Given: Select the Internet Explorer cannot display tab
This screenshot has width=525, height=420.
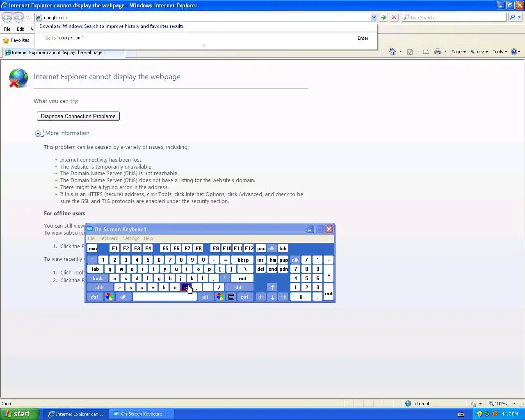Looking at the screenshot, I should (x=63, y=52).
